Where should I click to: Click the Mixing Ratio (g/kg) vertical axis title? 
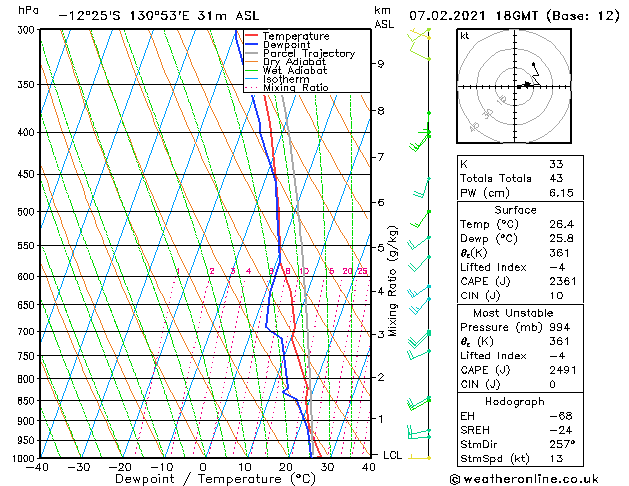pyautogui.click(x=393, y=281)
